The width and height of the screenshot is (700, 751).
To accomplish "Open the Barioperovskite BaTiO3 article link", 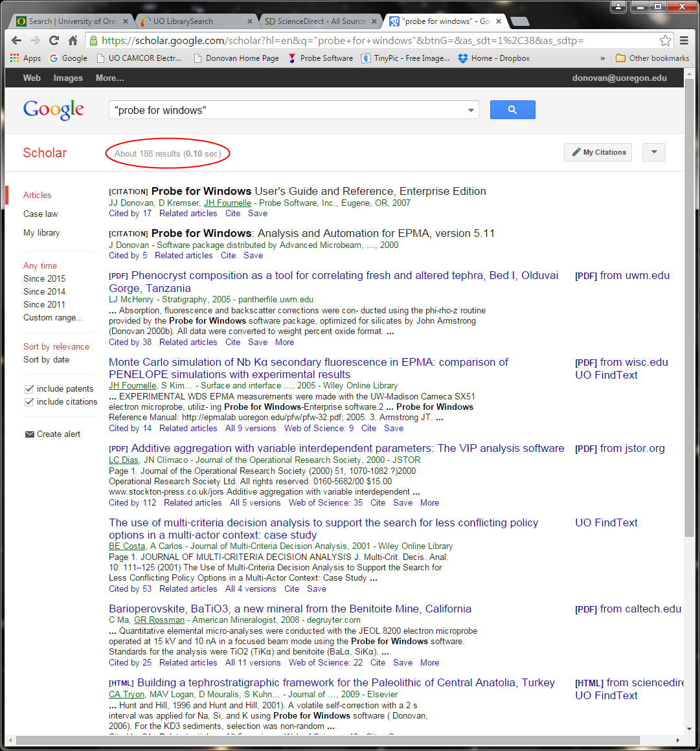I will 289,609.
